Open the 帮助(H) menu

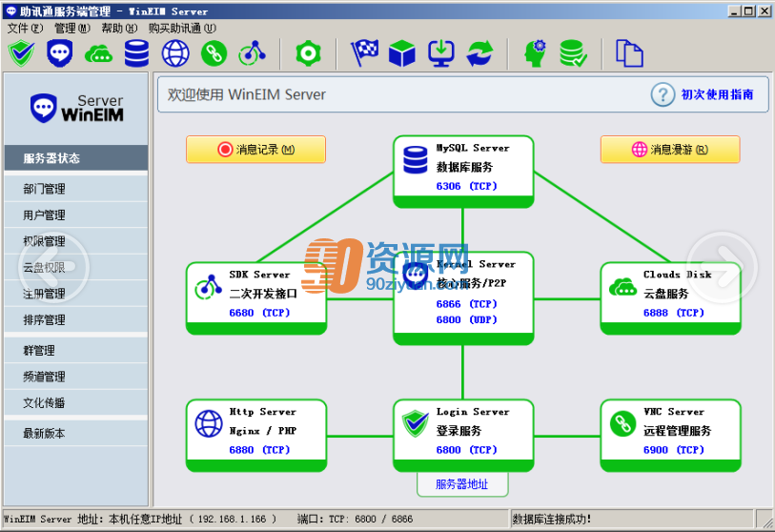point(119,29)
